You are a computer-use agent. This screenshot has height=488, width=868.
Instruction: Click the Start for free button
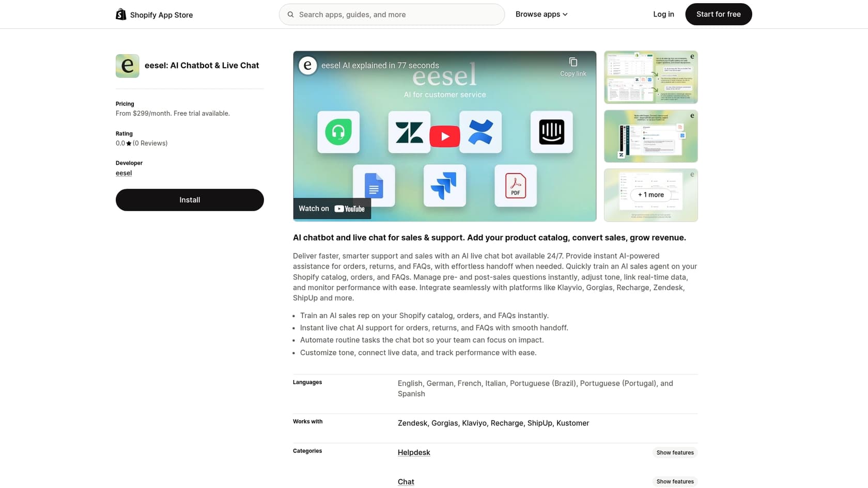pos(718,14)
